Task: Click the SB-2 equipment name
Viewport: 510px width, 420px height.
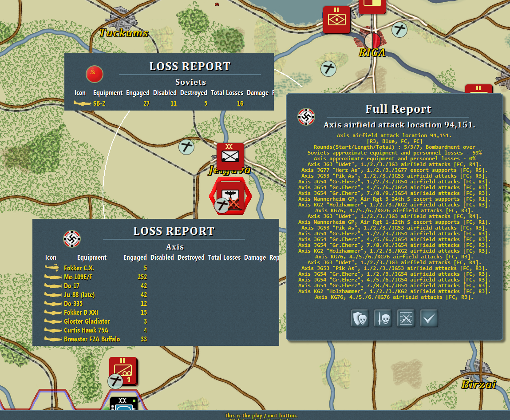Action: pos(99,103)
